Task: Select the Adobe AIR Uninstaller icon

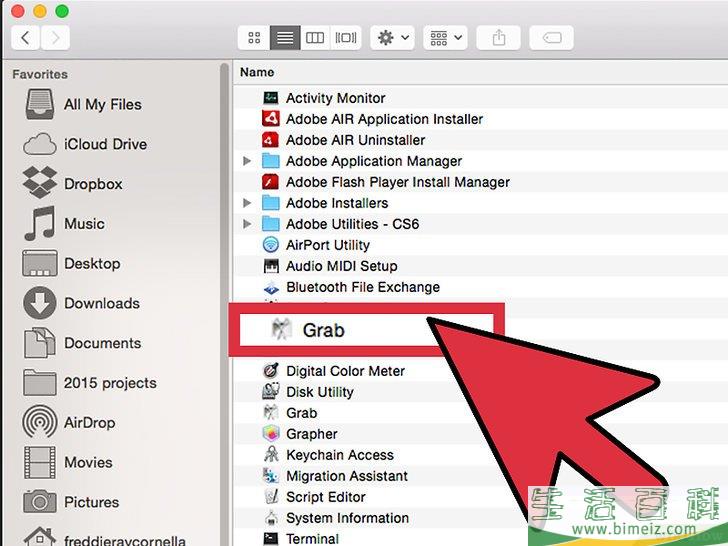Action: (271, 140)
